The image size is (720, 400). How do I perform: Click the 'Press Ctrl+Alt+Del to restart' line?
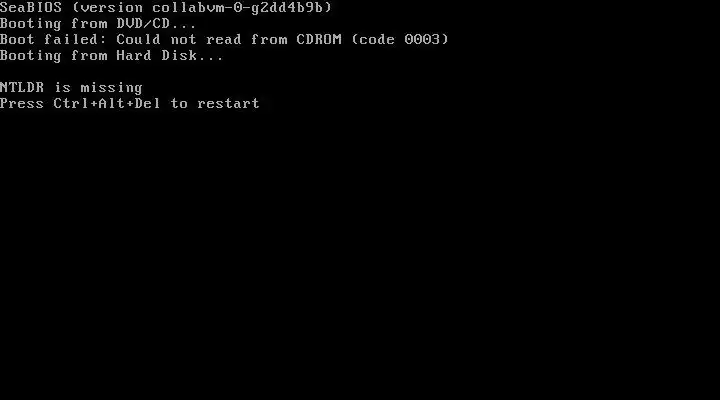click(x=129, y=103)
